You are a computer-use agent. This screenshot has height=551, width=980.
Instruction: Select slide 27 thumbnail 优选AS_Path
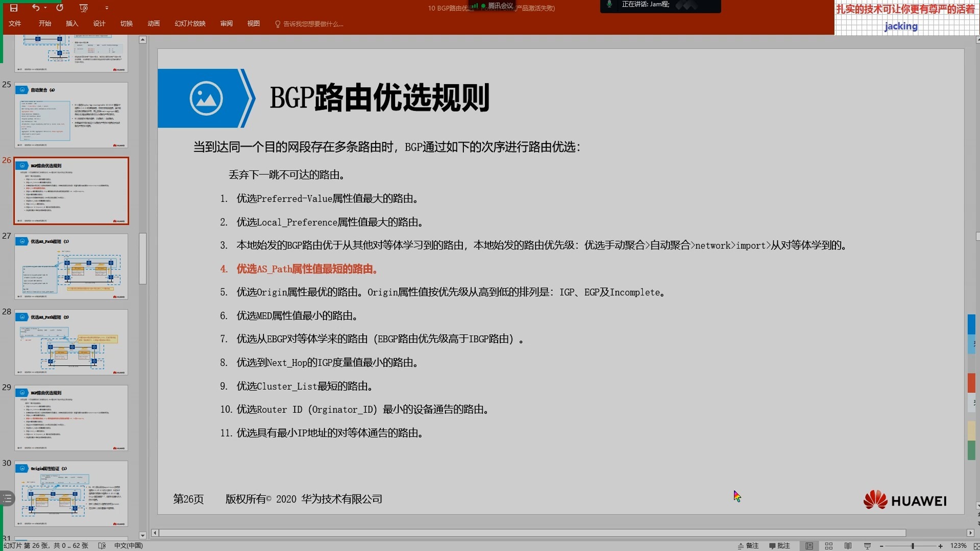71,266
